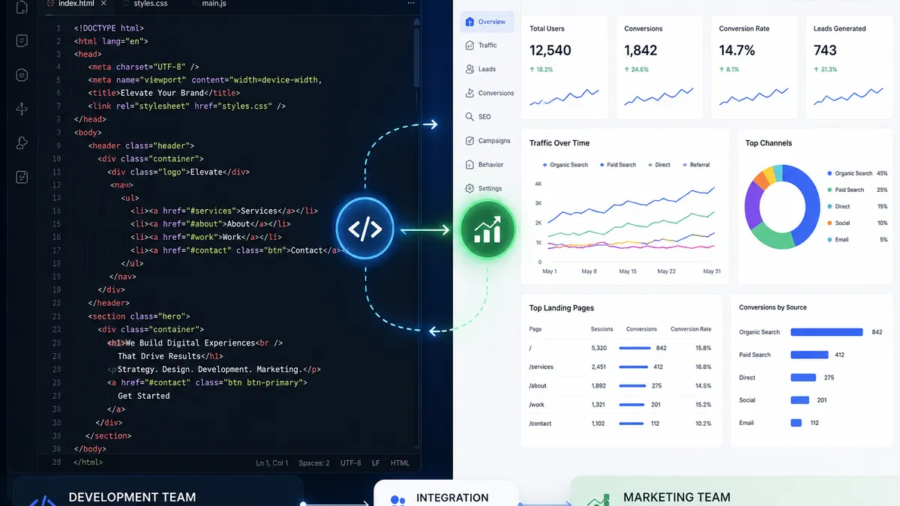Viewport: 900px width, 506px height.
Task: Click the Social 10% channel legend
Action: click(858, 223)
